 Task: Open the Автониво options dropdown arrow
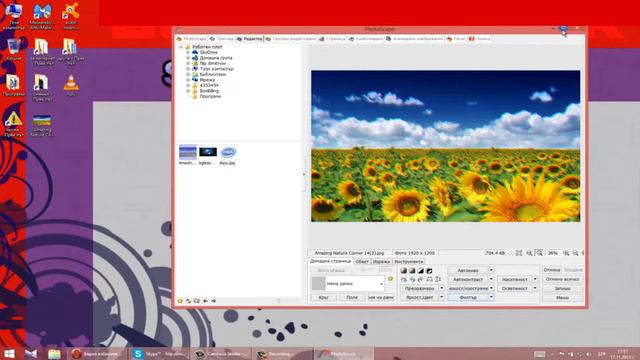(491, 270)
